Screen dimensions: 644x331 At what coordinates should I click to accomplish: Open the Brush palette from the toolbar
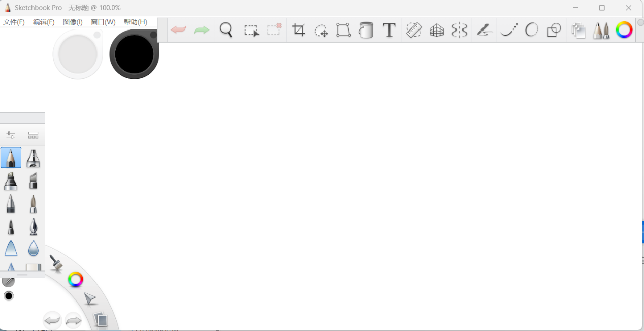pyautogui.click(x=601, y=31)
